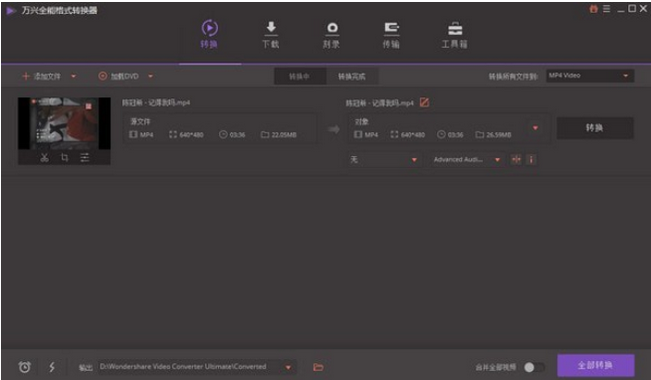Viewport: 651px width, 380px height.
Task: Open the MP4 Video output format dropdown
Action: click(x=590, y=76)
